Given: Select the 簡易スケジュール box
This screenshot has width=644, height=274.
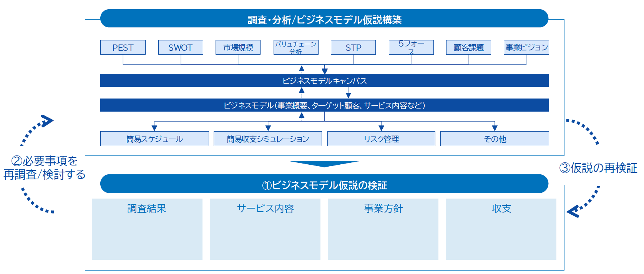Looking at the screenshot, I should click(x=154, y=139).
